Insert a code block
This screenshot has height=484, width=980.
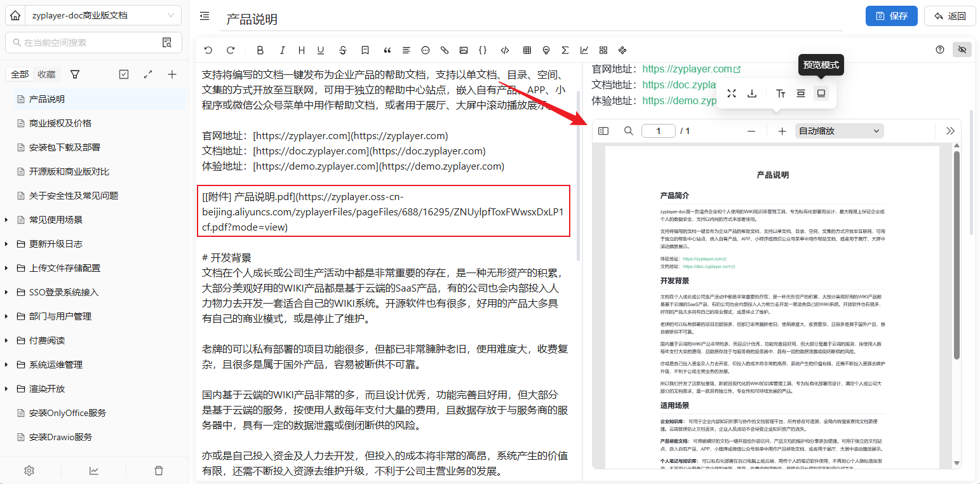(x=505, y=50)
